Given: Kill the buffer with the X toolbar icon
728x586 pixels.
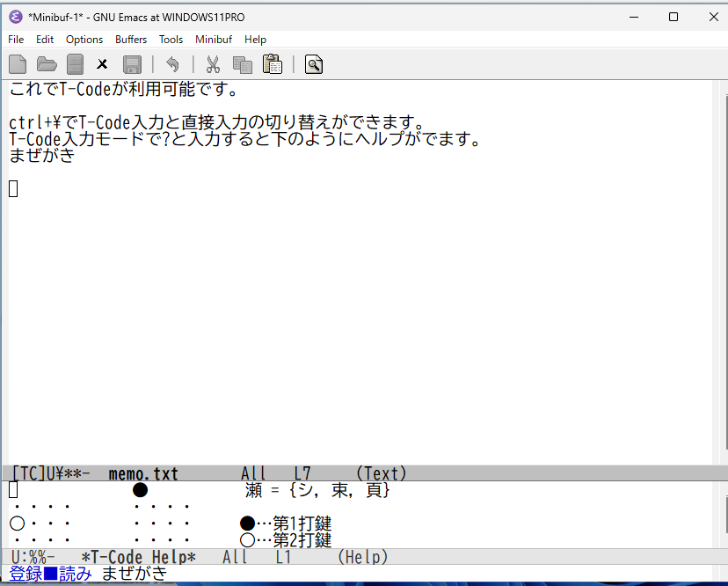Looking at the screenshot, I should coord(102,64).
